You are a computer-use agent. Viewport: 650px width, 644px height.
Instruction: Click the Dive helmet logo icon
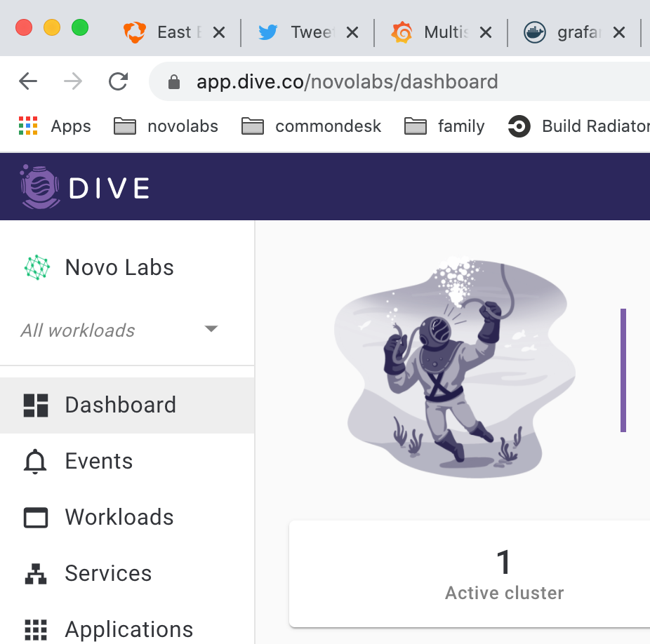pos(40,187)
